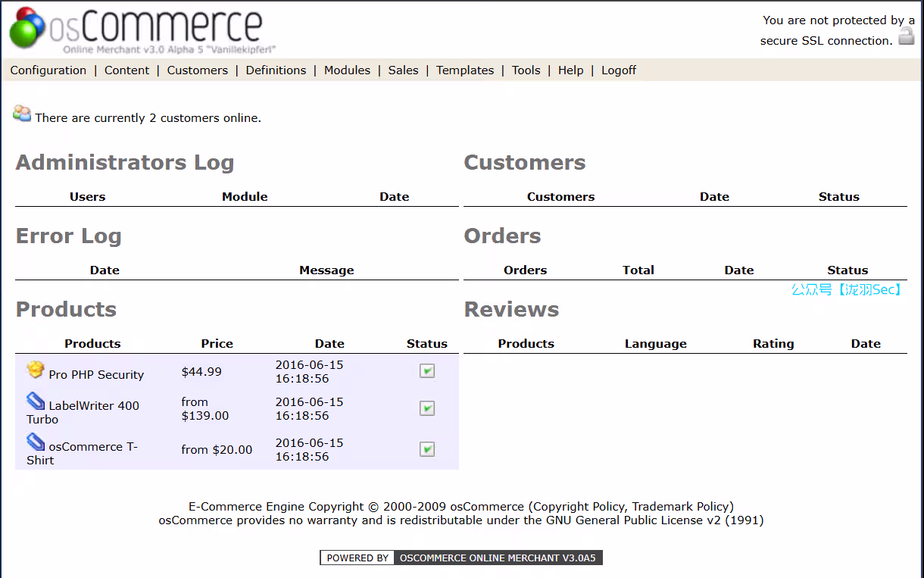Click the LabelWriter 400 Turbo product icon
Viewport: 924px width, 578px height.
point(36,401)
